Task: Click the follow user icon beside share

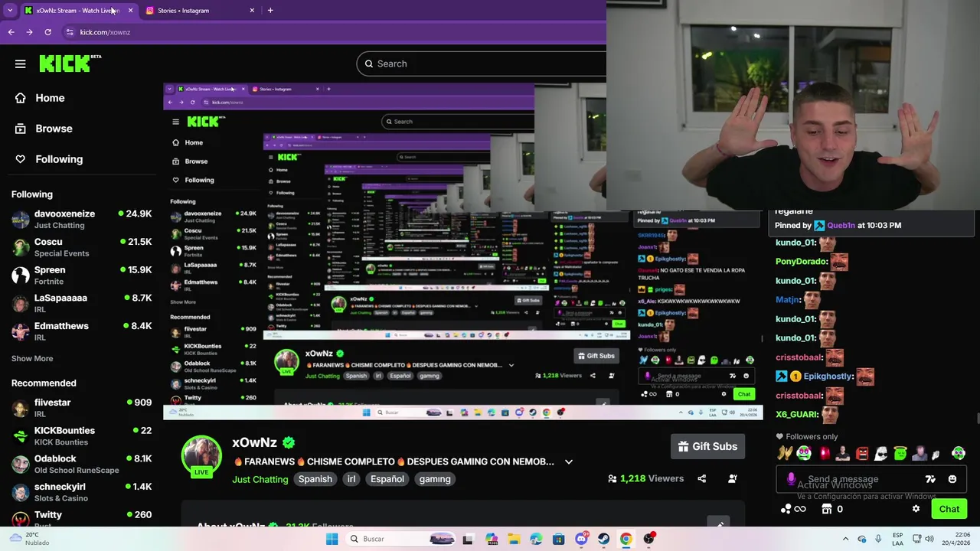Action: point(733,479)
